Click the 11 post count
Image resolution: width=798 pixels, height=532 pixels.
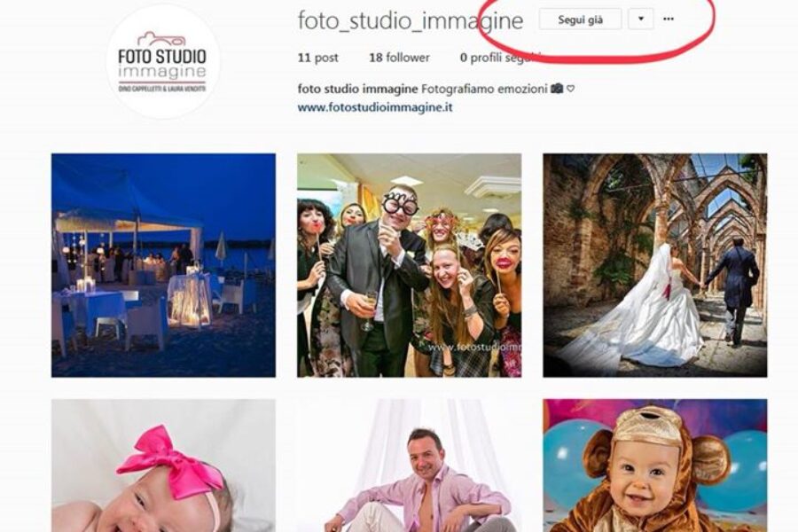tap(318, 58)
